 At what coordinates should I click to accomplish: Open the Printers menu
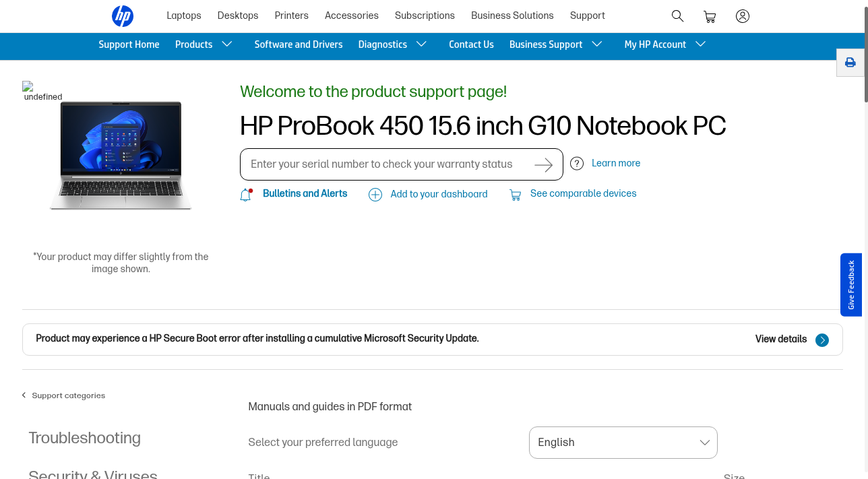[x=292, y=15]
